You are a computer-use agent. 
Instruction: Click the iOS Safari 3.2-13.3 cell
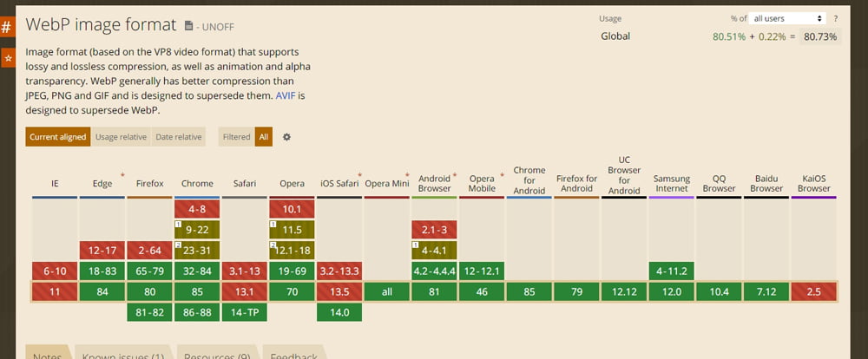pyautogui.click(x=339, y=271)
